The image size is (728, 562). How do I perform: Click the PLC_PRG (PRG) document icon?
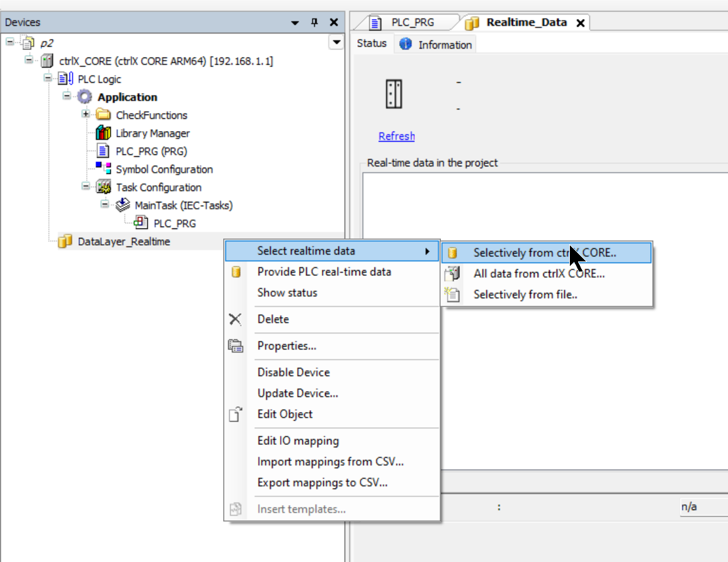(x=103, y=151)
